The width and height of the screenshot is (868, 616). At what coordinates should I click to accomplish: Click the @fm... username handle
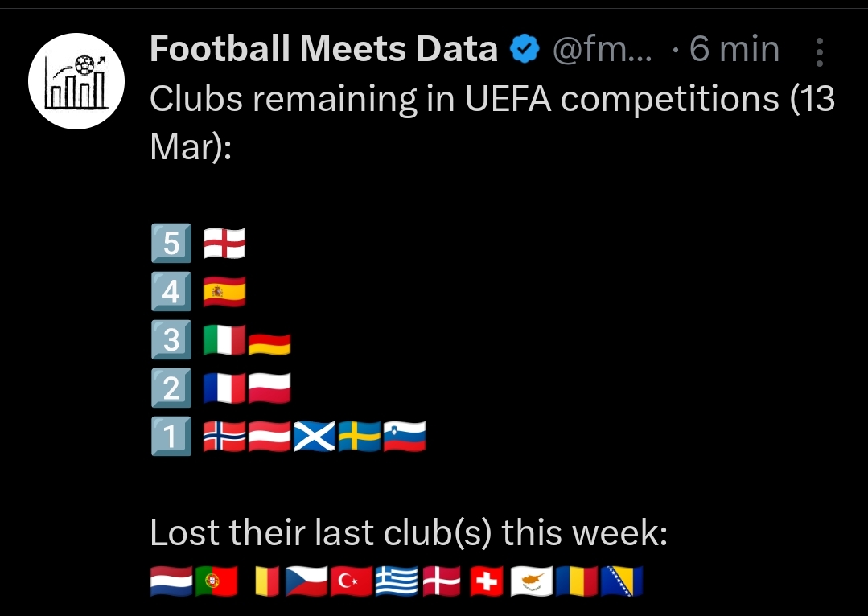coord(603,51)
